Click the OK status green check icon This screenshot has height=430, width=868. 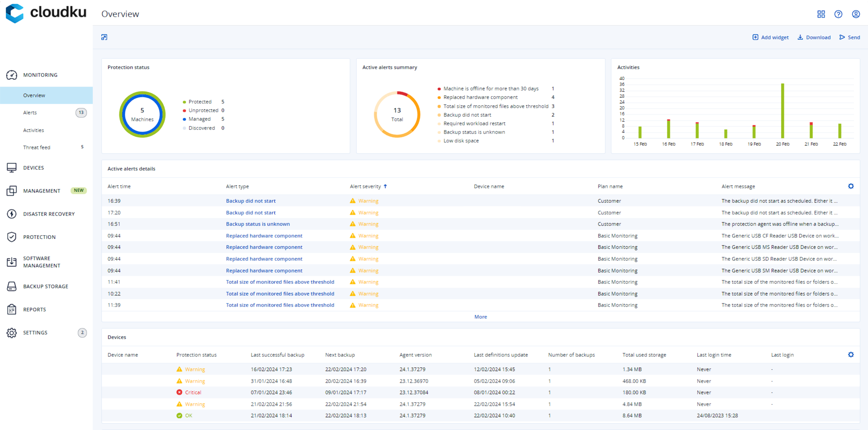click(179, 416)
